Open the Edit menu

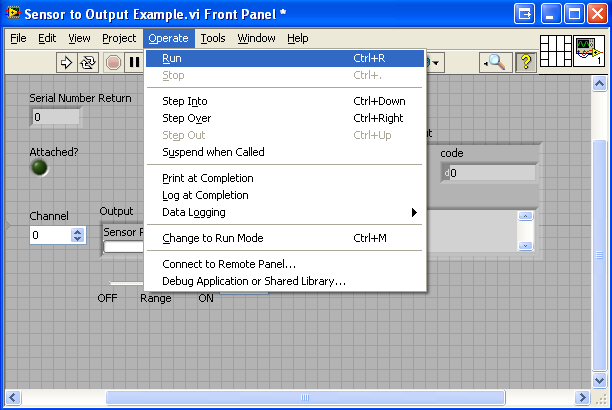pos(47,38)
